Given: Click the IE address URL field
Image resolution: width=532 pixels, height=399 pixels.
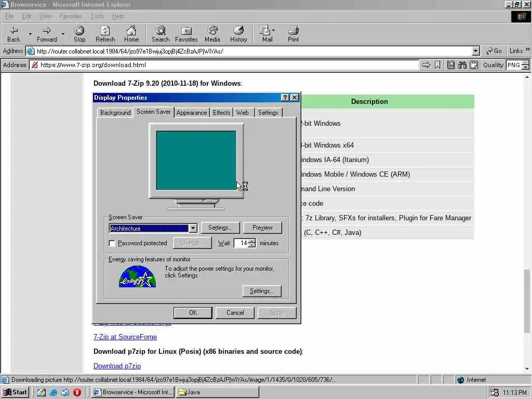Looking at the screenshot, I should click(249, 51).
